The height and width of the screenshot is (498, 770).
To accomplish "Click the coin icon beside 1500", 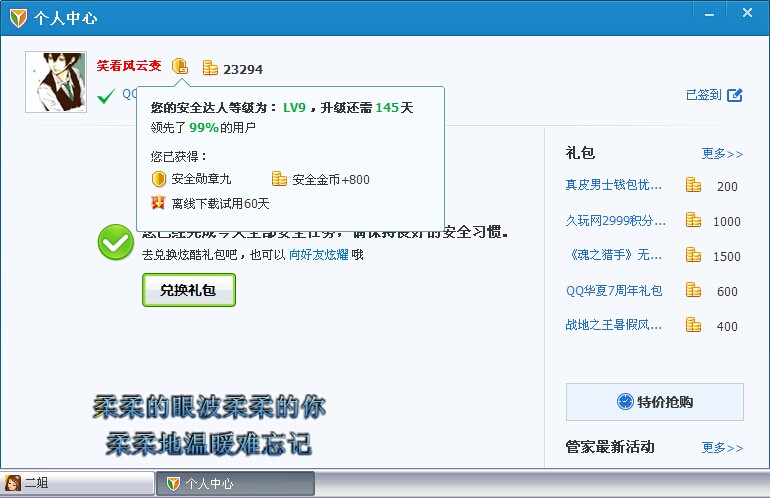I will (693, 254).
